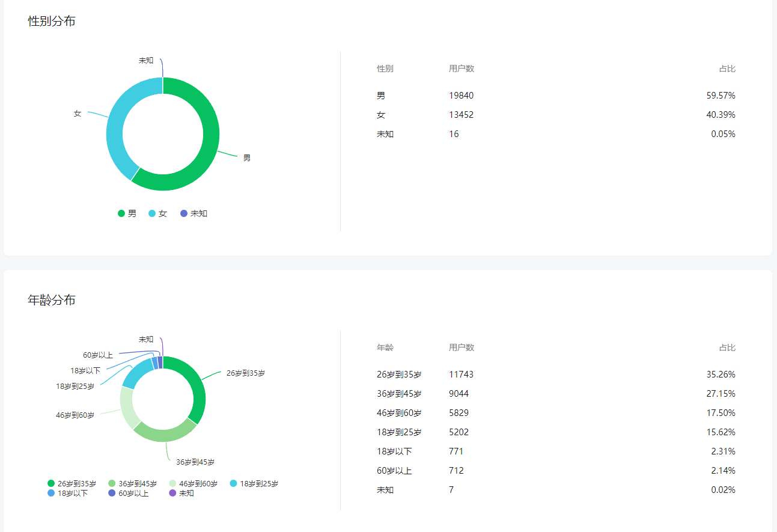Toggle the 18岁以下 legend entry
This screenshot has height=532, width=777.
pos(68,494)
